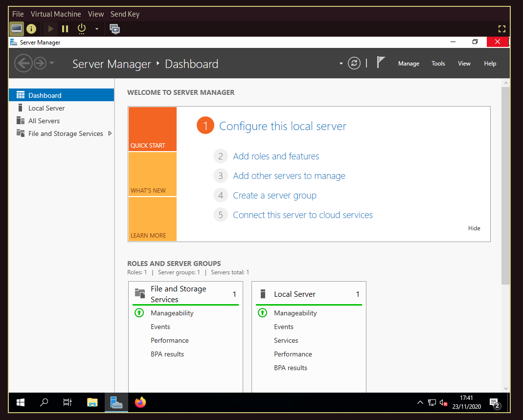The width and height of the screenshot is (523, 420).
Task: Select Dashboard in the left navigation
Action: [61, 95]
